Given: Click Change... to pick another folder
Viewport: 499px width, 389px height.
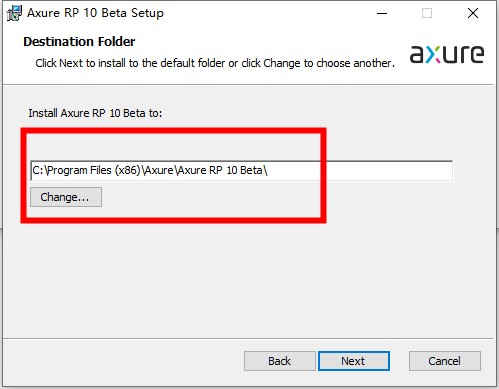Looking at the screenshot, I should coord(66,197).
